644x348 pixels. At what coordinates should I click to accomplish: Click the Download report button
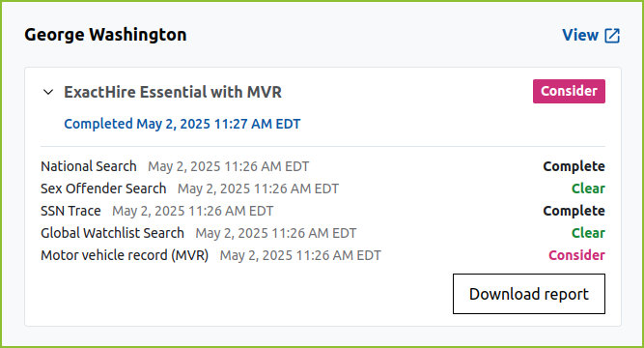click(528, 294)
